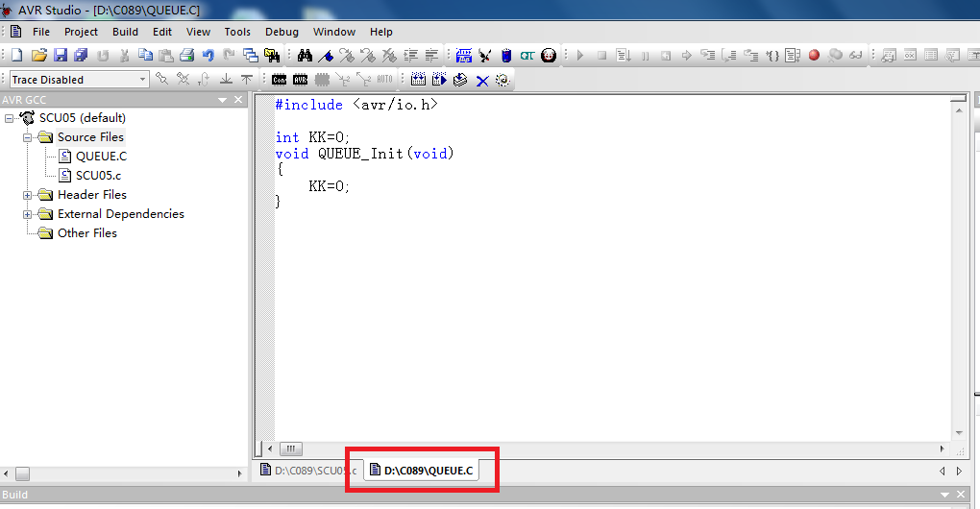980x509 pixels.
Task: Toggle bookmark with blue flag icon
Action: coord(326,55)
